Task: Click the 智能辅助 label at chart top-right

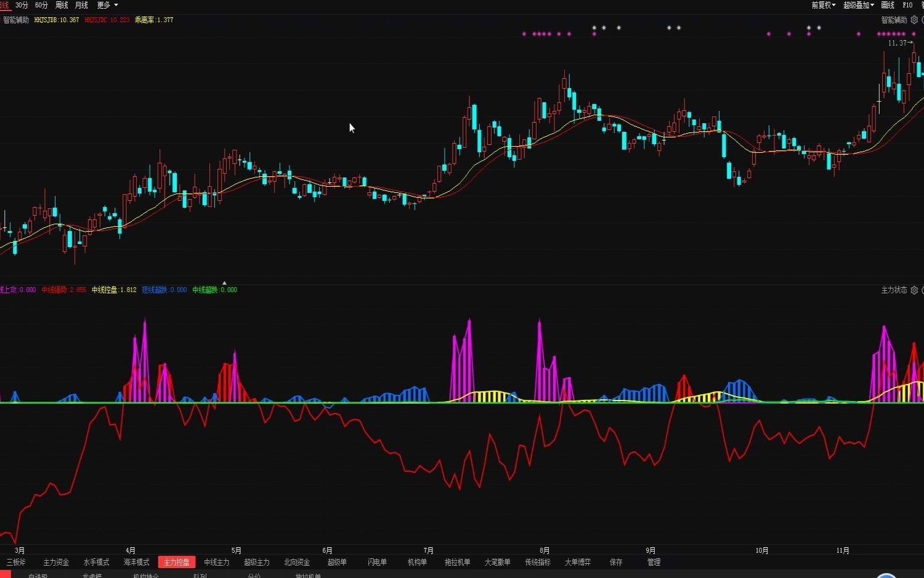Action: [894, 20]
